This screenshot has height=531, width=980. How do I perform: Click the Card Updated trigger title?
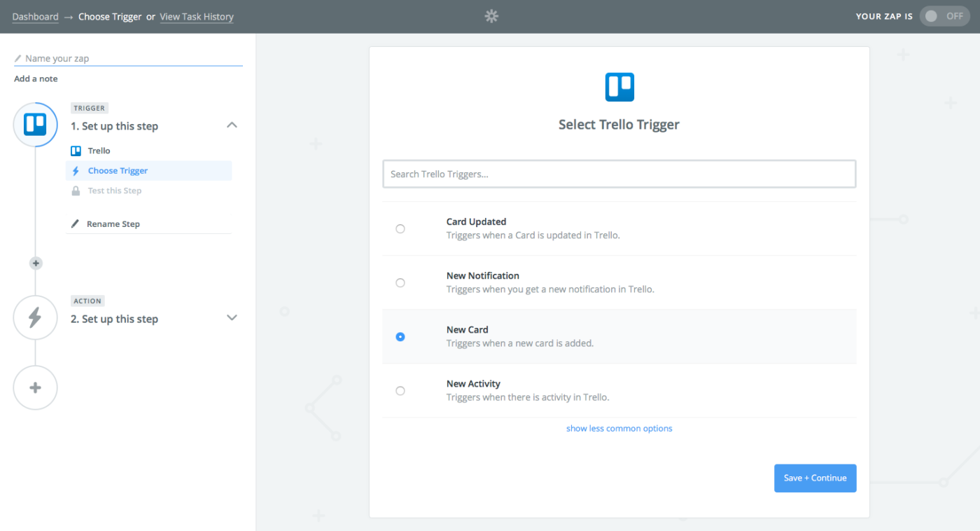476,221
